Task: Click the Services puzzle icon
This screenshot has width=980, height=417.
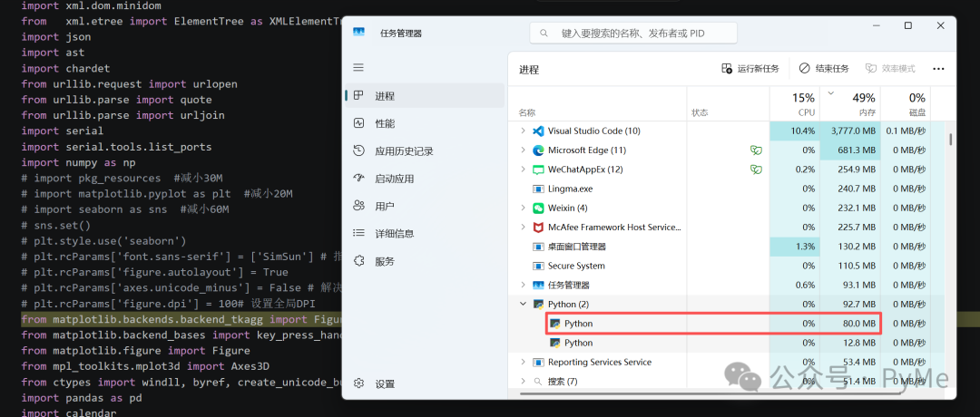Action: (358, 261)
